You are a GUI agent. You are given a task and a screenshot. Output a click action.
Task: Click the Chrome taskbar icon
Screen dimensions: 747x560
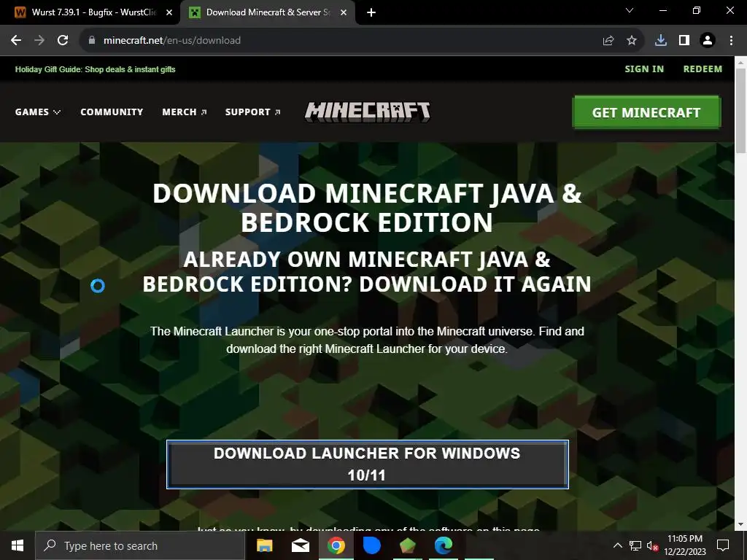[336, 545]
